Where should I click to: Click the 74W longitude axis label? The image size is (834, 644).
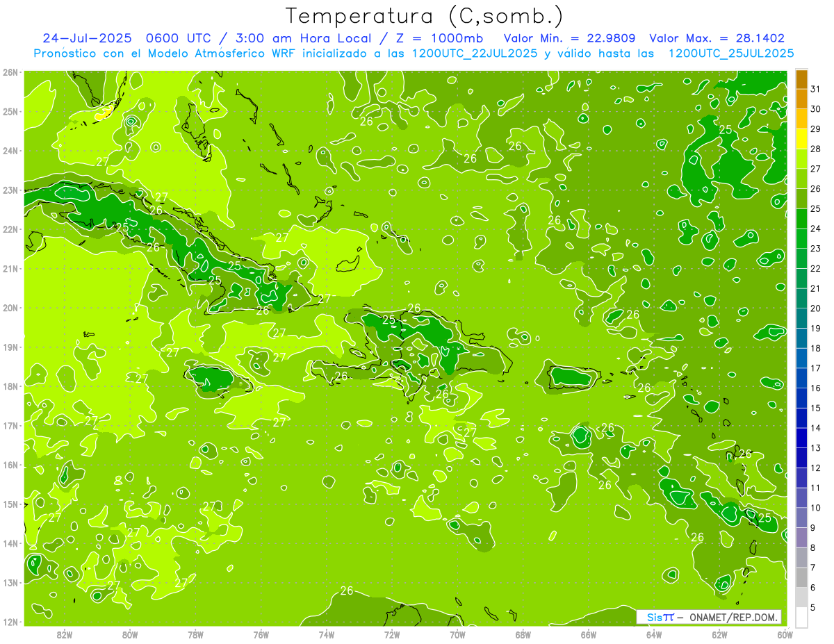pyautogui.click(x=327, y=634)
